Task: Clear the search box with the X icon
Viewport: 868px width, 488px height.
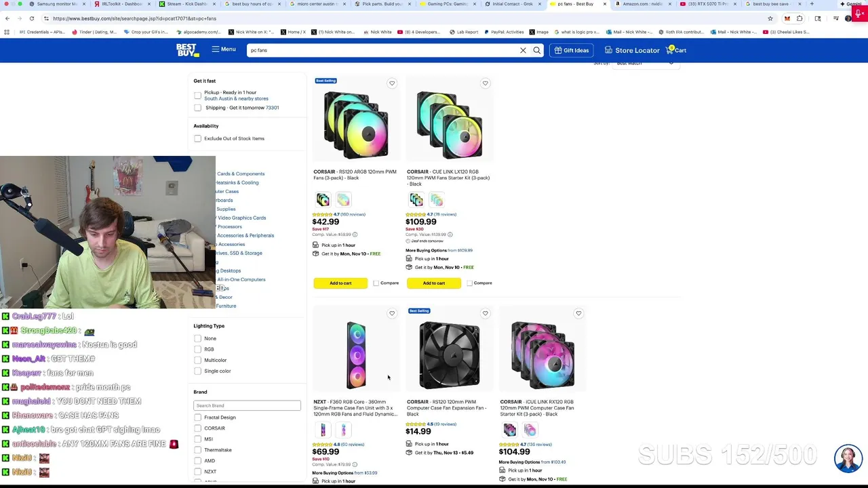Action: [523, 50]
